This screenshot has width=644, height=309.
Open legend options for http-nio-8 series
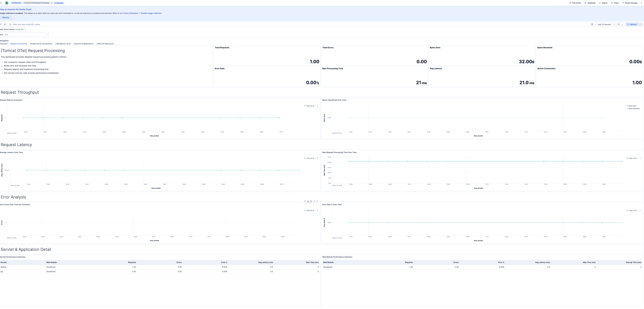pos(318,106)
